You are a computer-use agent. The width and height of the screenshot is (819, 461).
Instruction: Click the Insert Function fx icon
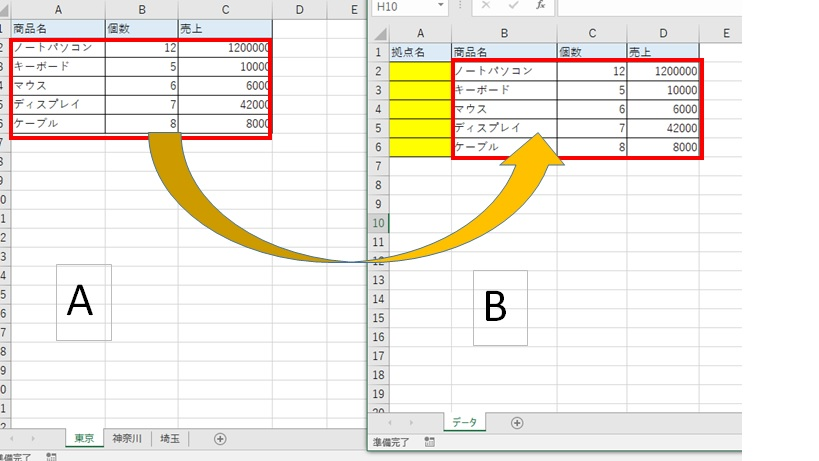pos(540,6)
